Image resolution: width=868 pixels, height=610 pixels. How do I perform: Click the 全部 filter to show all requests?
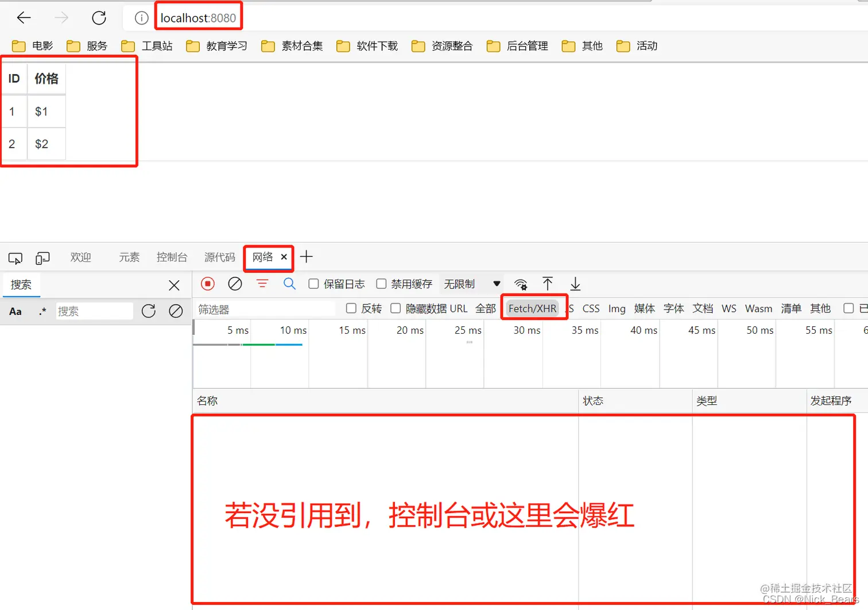click(x=485, y=308)
